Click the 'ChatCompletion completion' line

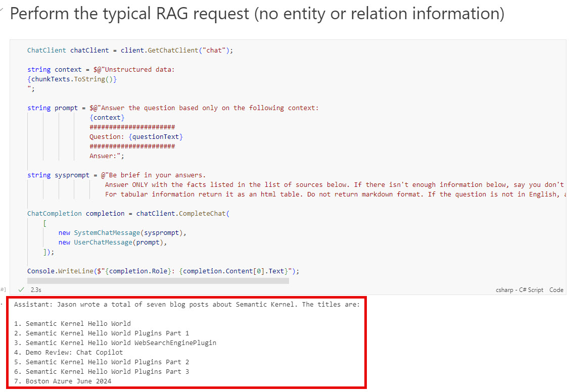[128, 214]
